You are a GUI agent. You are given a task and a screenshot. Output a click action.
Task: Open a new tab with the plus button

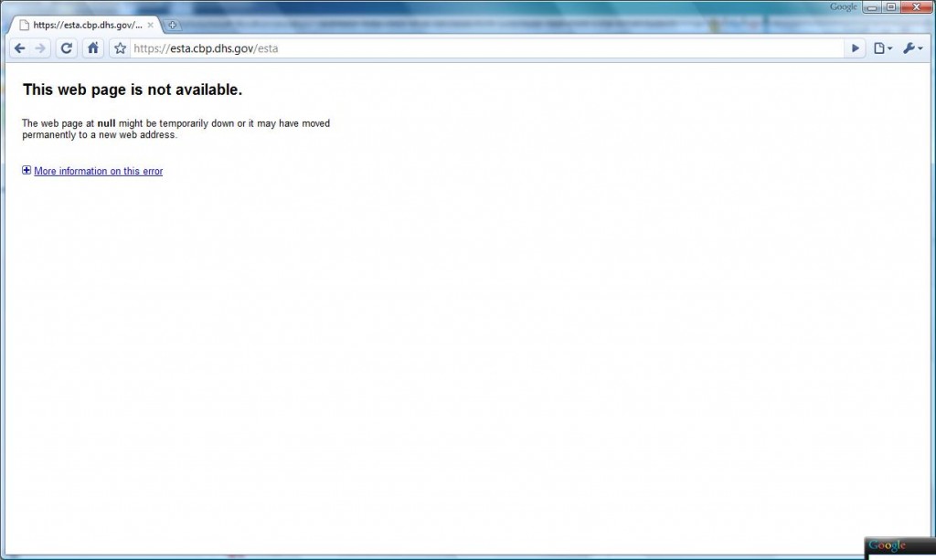(173, 26)
